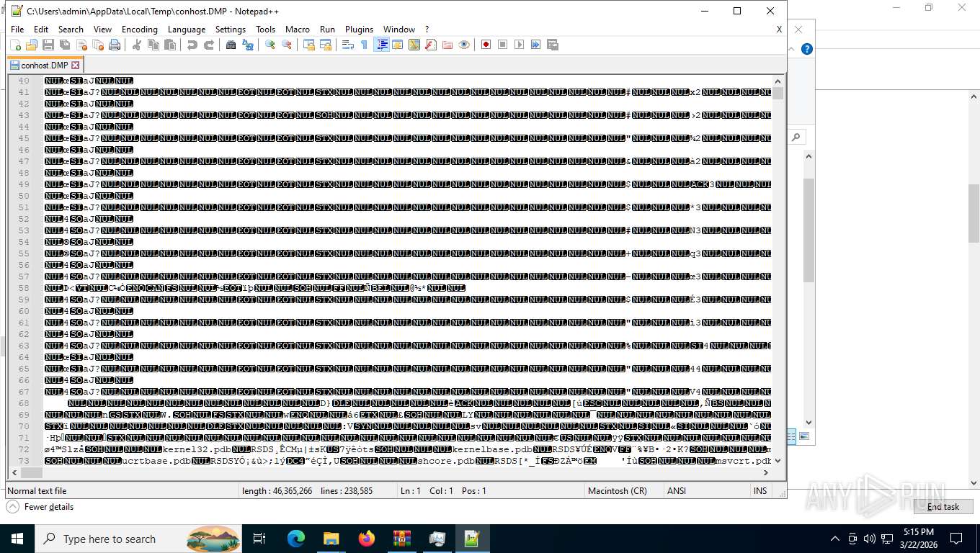Zoom out with the magnifier minus icon

click(x=287, y=45)
